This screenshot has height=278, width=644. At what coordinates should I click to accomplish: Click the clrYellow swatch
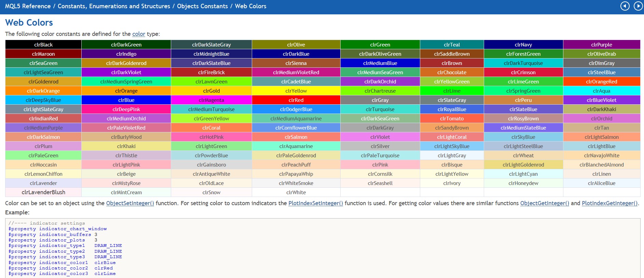[x=296, y=91]
